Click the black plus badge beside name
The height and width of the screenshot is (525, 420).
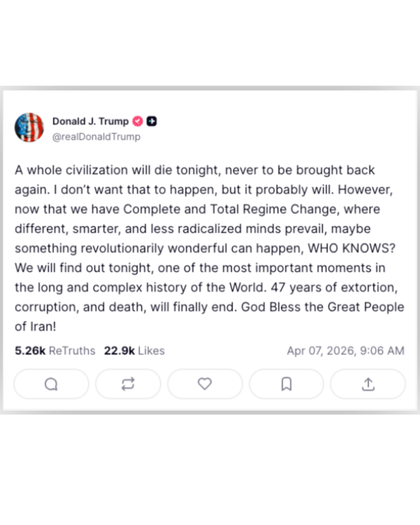pos(152,121)
